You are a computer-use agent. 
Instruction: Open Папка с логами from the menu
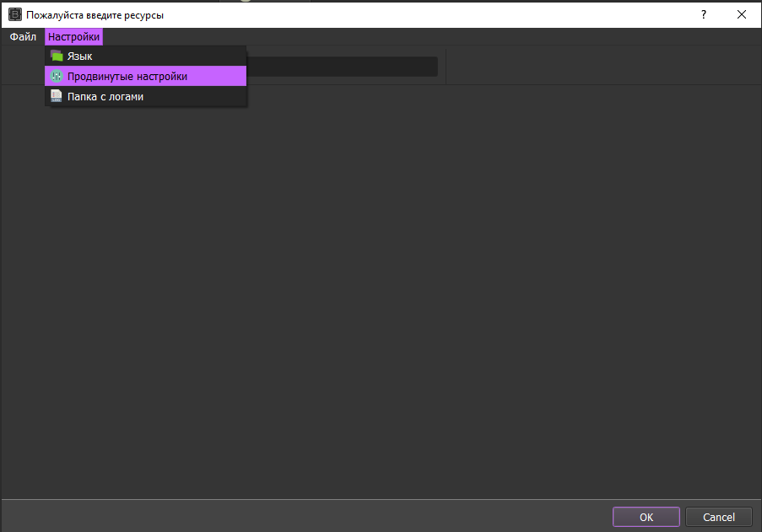105,96
